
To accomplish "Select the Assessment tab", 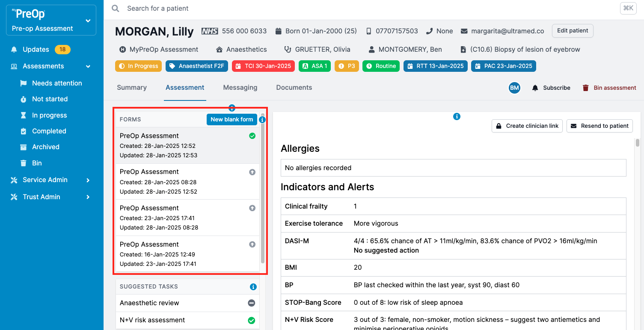I will 185,88.
